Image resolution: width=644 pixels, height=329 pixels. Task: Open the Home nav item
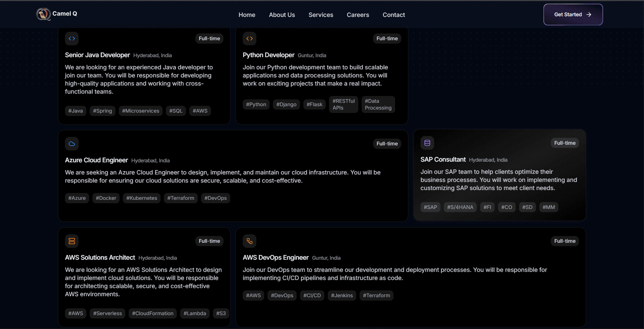247,15
